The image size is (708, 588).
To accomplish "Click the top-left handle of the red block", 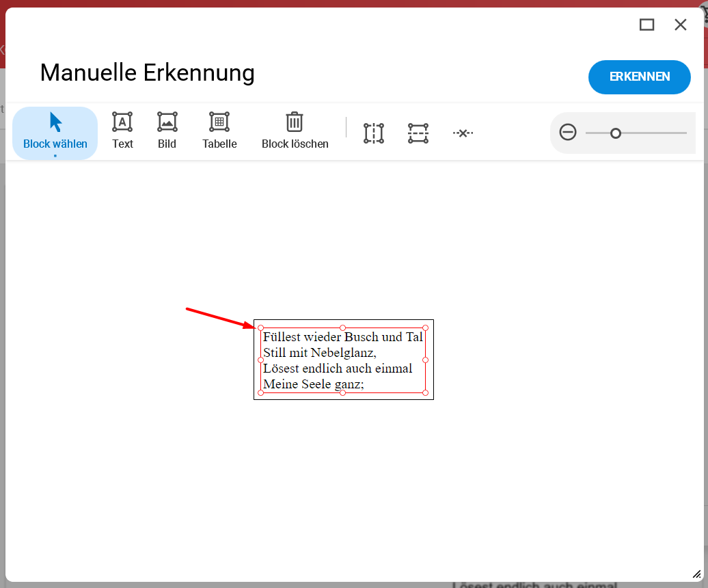I will click(260, 328).
